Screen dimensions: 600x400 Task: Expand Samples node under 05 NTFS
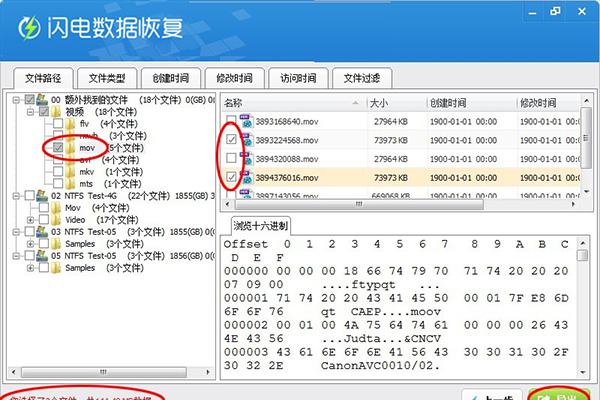click(x=30, y=268)
